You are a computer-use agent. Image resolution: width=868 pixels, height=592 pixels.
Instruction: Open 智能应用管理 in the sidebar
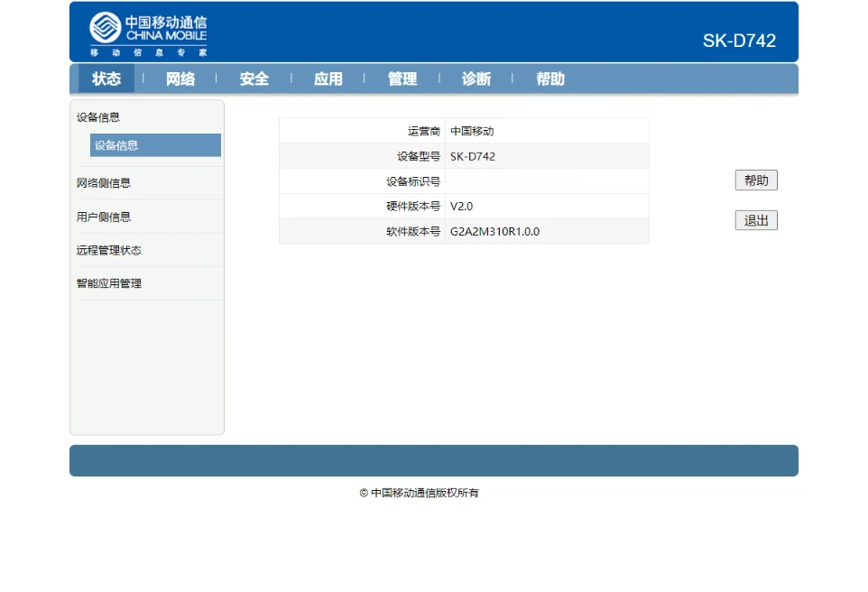109,283
